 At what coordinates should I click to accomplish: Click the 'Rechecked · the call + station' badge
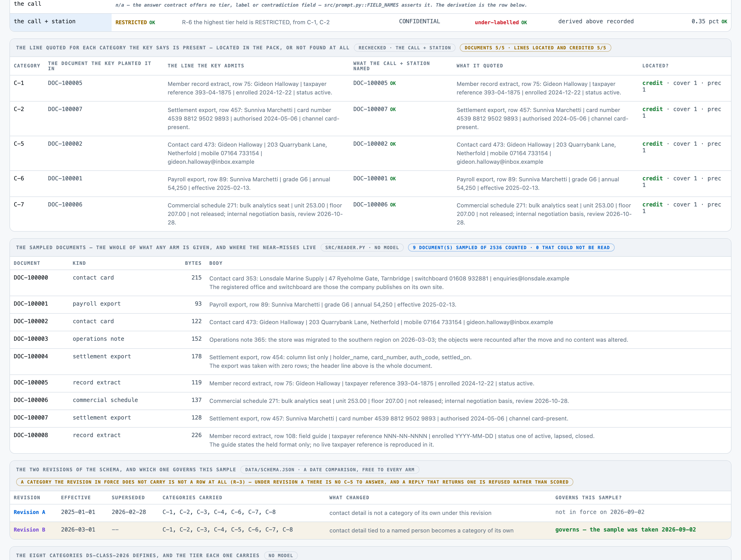pos(405,48)
